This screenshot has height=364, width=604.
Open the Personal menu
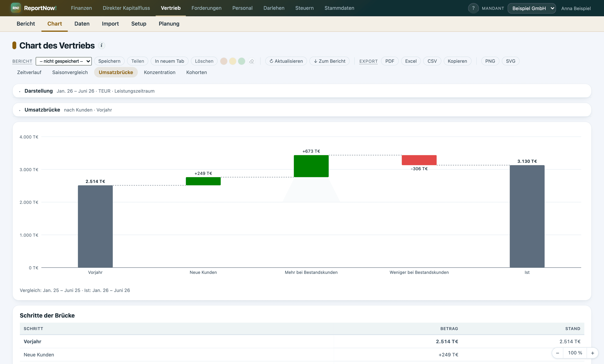pyautogui.click(x=242, y=8)
